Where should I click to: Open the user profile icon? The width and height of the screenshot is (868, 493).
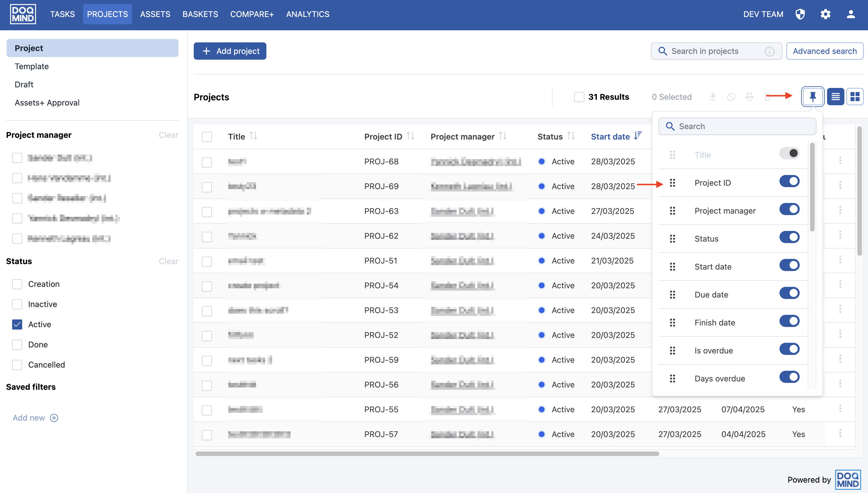click(851, 14)
